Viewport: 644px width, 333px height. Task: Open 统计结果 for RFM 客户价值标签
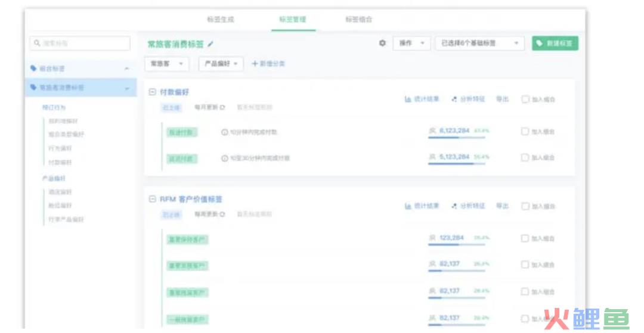tap(422, 206)
